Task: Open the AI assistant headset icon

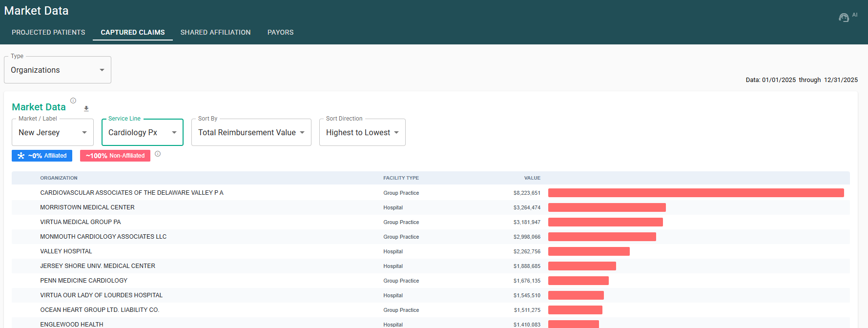Action: (844, 18)
